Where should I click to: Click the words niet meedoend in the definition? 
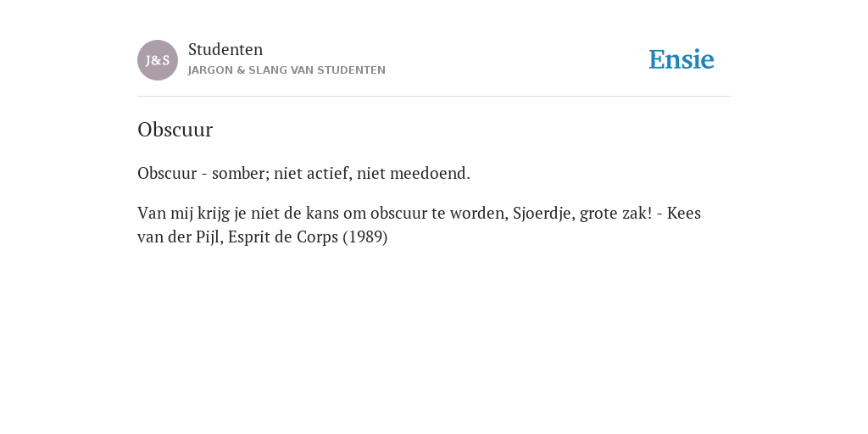[413, 173]
